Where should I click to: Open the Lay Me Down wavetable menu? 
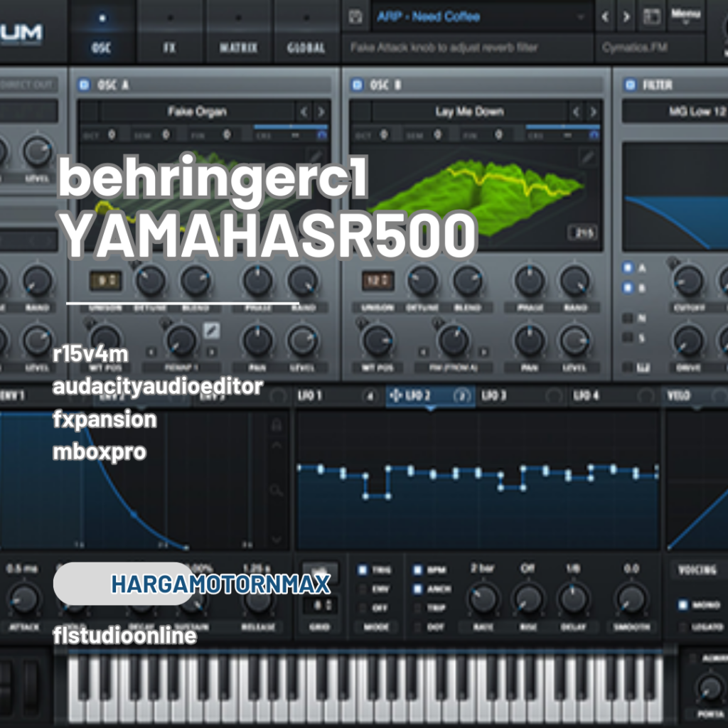coord(469,112)
